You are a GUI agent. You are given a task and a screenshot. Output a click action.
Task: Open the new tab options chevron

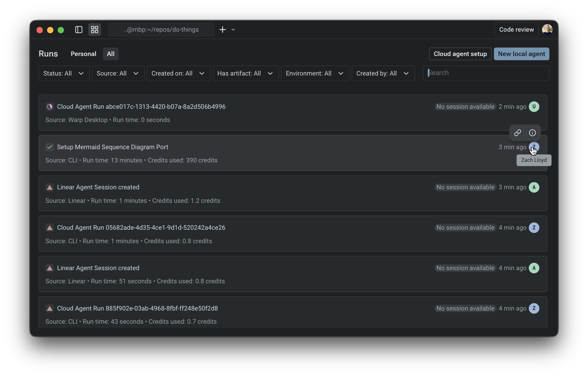(x=233, y=30)
